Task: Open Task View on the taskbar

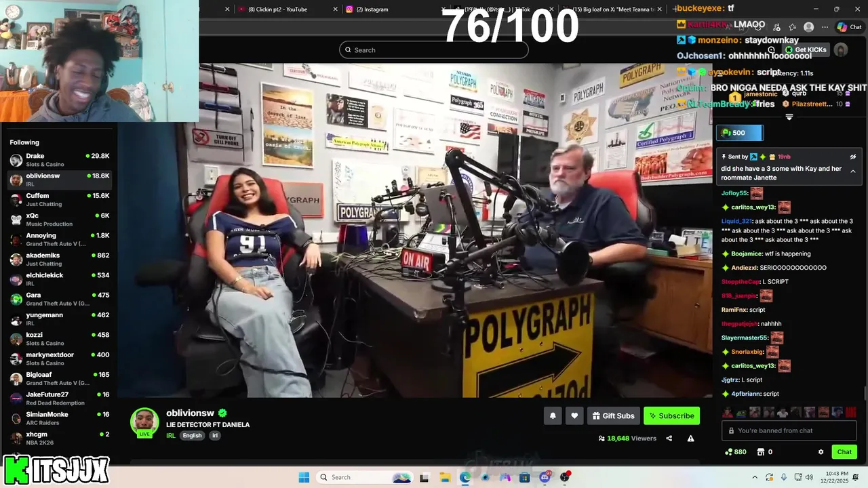Action: [x=425, y=477]
